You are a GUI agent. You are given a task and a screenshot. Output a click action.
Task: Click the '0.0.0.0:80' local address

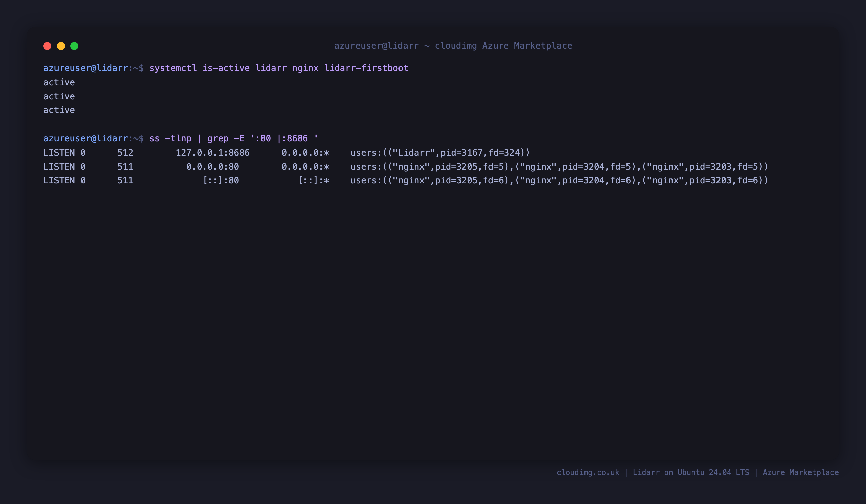coord(213,167)
